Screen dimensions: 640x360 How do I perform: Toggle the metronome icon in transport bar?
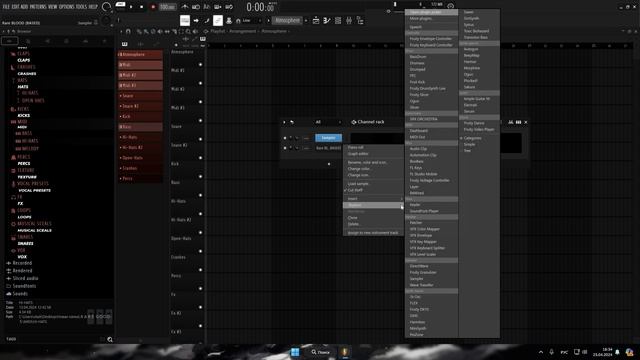185,7
